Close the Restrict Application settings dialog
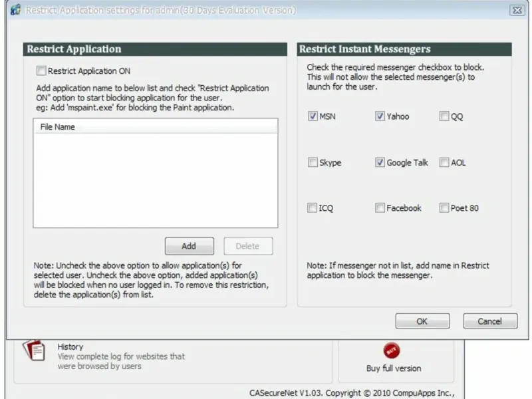The width and height of the screenshot is (532, 399). (x=517, y=10)
